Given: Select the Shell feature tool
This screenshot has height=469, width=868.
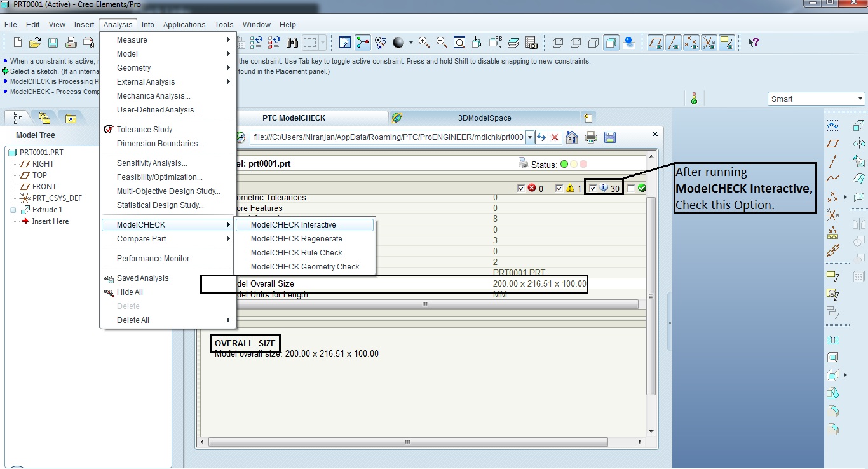Looking at the screenshot, I should [x=833, y=357].
